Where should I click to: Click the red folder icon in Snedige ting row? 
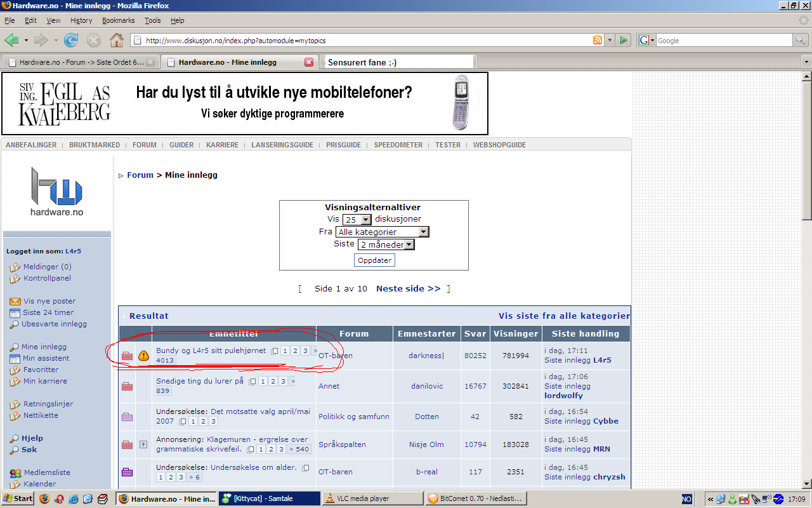pos(128,386)
